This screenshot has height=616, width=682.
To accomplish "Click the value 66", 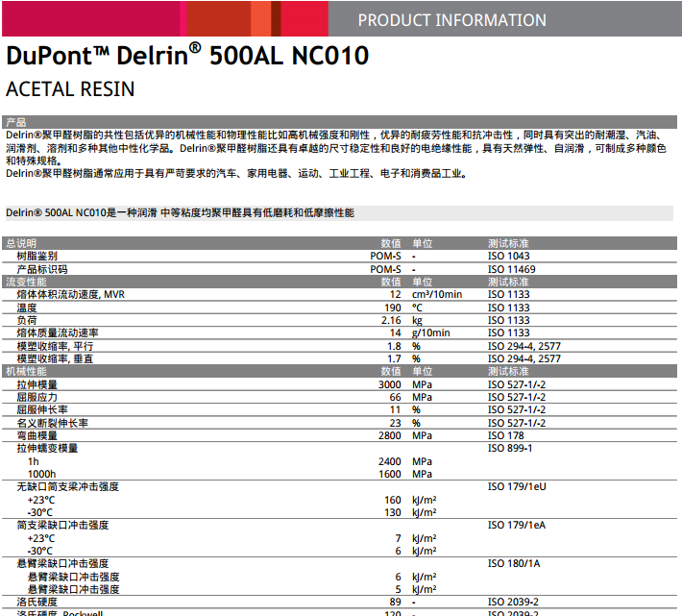I will click(396, 397).
